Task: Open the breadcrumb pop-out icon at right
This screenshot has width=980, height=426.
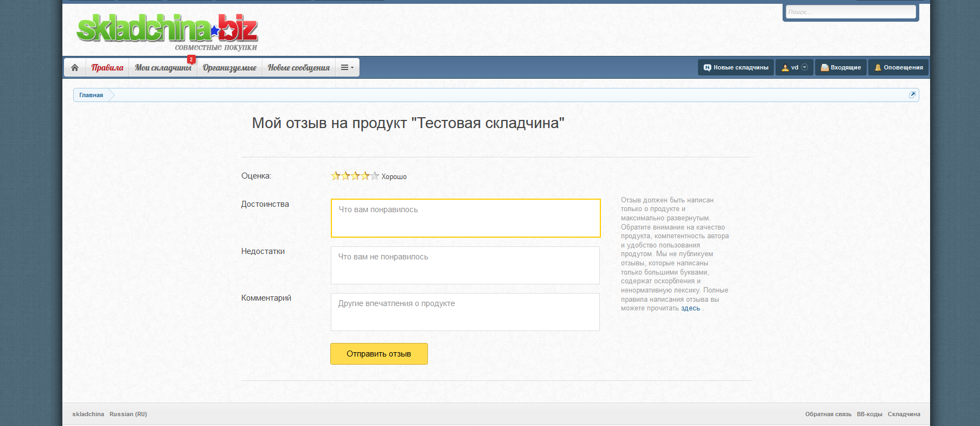Action: pos(912,95)
